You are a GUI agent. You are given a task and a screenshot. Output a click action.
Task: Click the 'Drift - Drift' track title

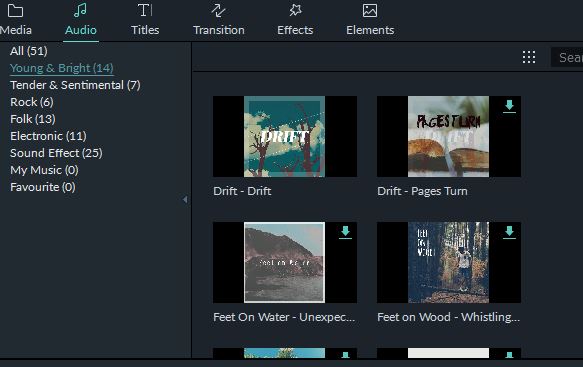coord(242,191)
